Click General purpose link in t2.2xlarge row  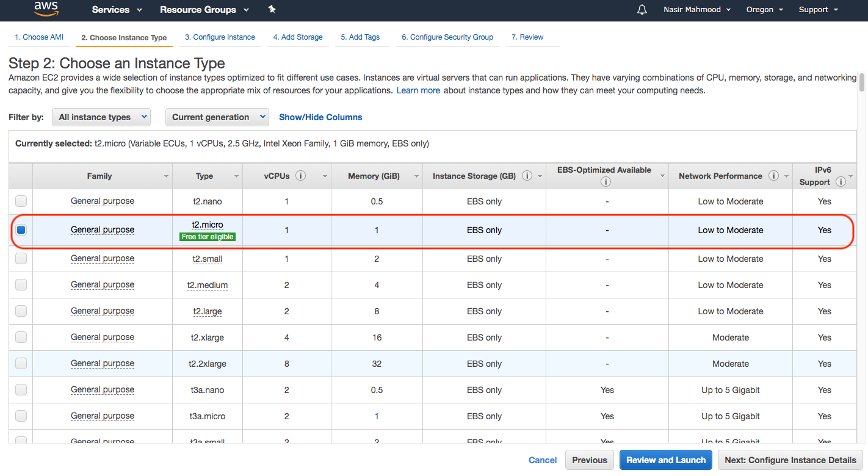103,363
